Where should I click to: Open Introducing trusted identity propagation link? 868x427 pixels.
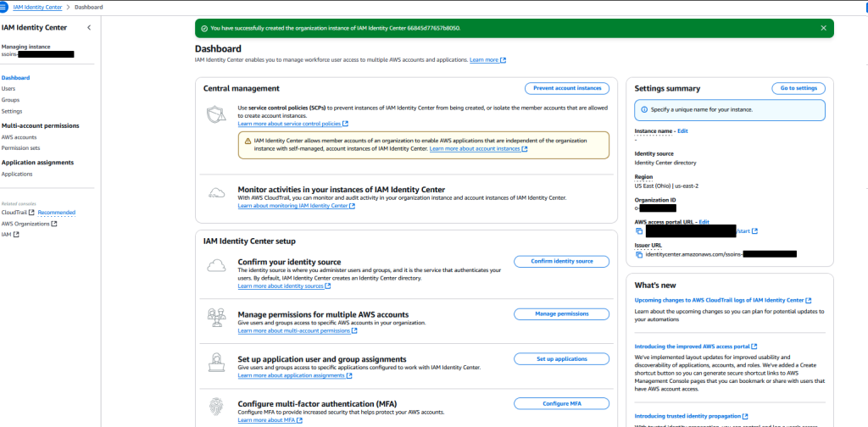click(x=692, y=416)
